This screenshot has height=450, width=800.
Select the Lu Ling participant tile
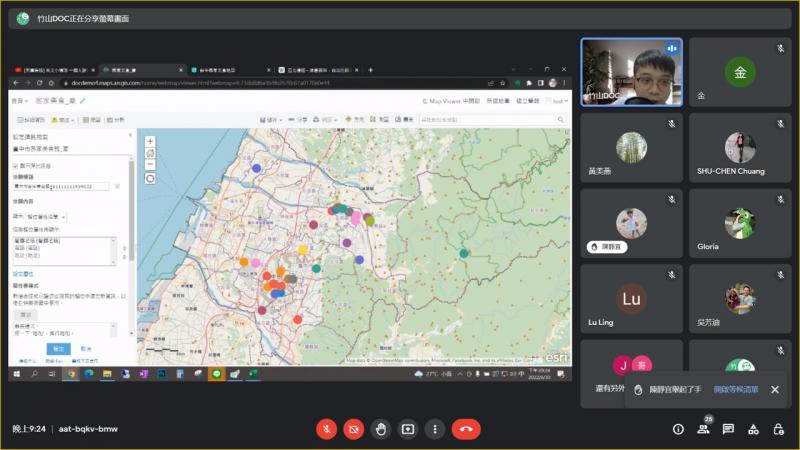631,299
